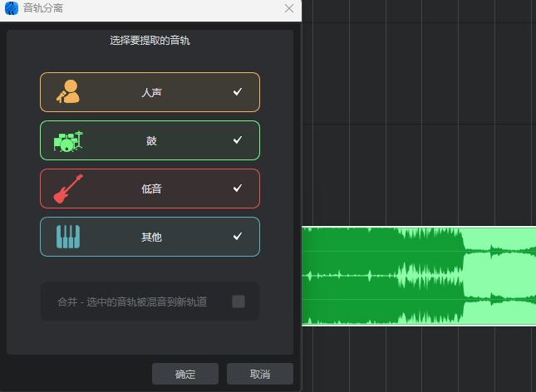The height and width of the screenshot is (392, 536).
Task: Uncheck the 其他 track checkmark
Action: [x=238, y=236]
